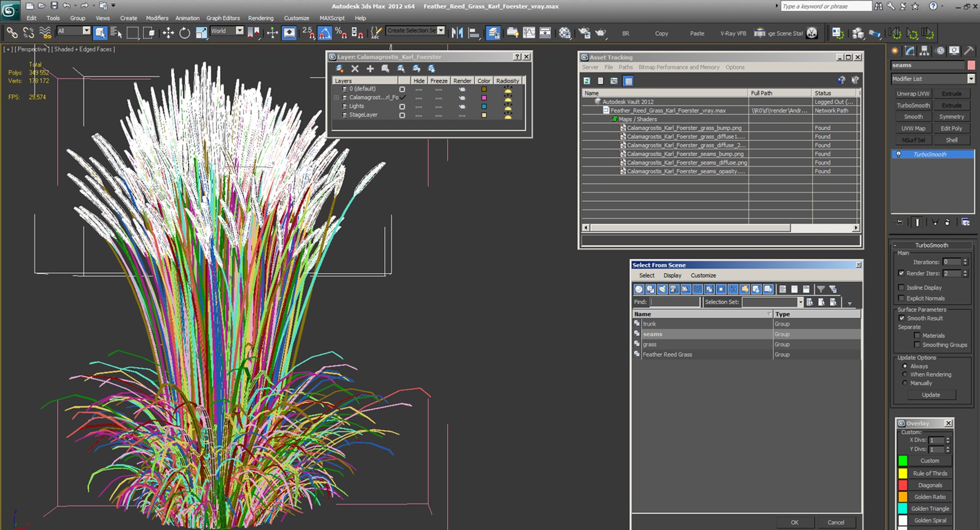Click the Mirror tool icon
The width and height of the screenshot is (980, 530).
tap(457, 33)
